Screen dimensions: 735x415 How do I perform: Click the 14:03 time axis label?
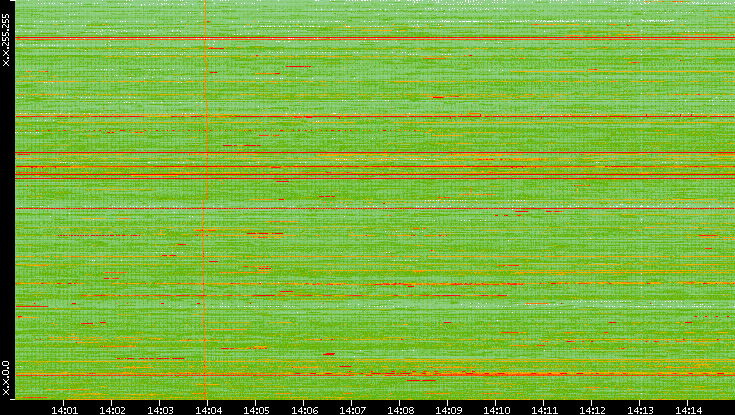click(x=160, y=410)
